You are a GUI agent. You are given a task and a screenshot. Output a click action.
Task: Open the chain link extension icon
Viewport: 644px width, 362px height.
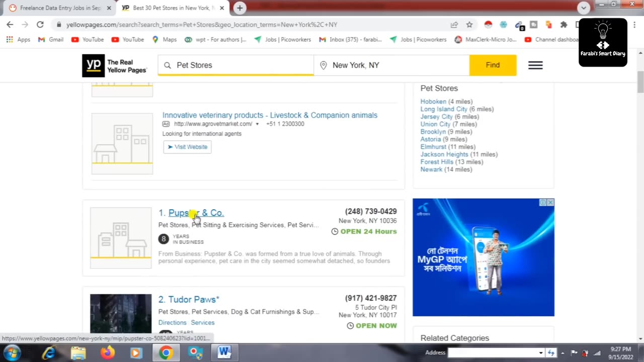point(519,24)
